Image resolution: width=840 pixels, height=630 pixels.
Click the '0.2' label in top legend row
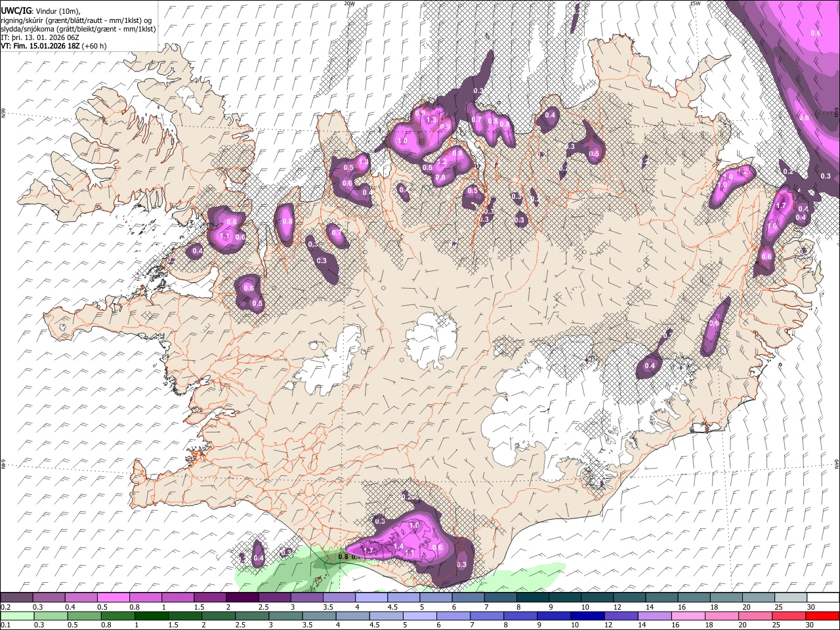(5, 607)
